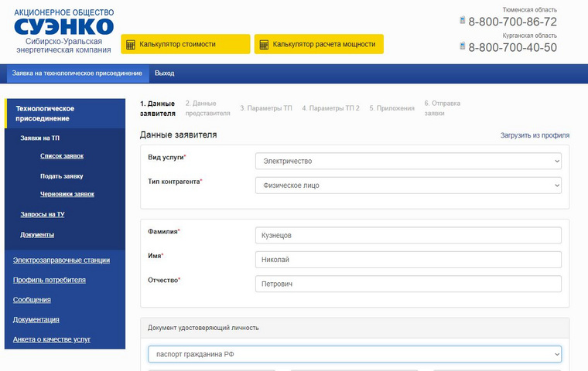Screen dimensions: 588x371
Task: Open the Калькулятор стоимости button
Action: coord(185,44)
